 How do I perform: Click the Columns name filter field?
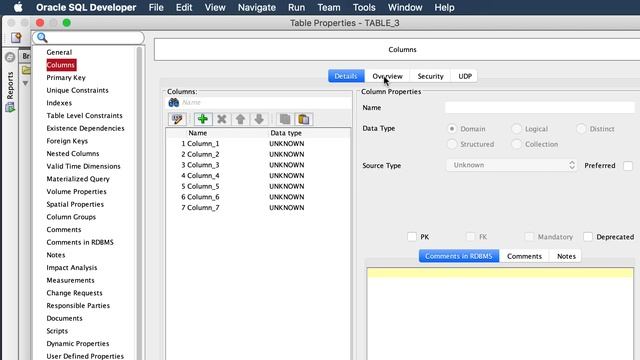point(265,102)
